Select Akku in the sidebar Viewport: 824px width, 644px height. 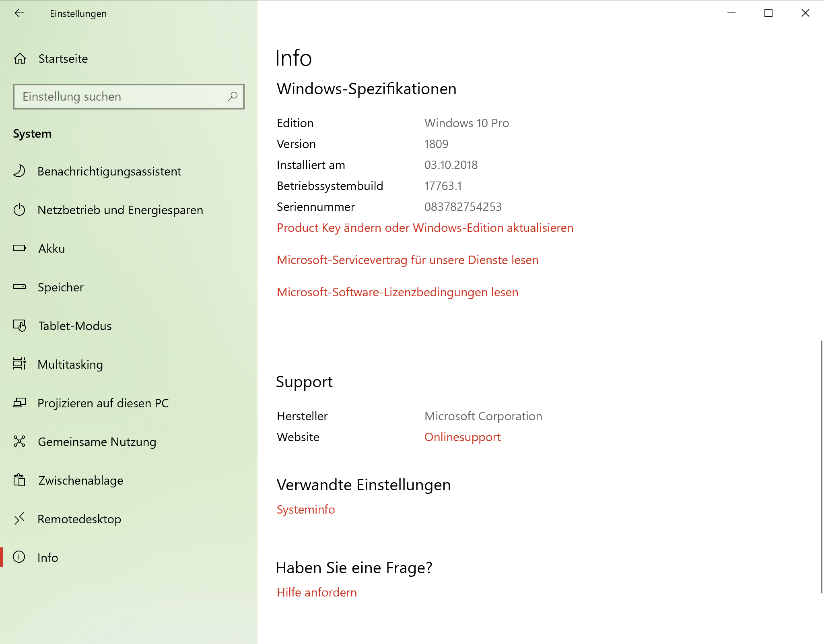coord(129,248)
